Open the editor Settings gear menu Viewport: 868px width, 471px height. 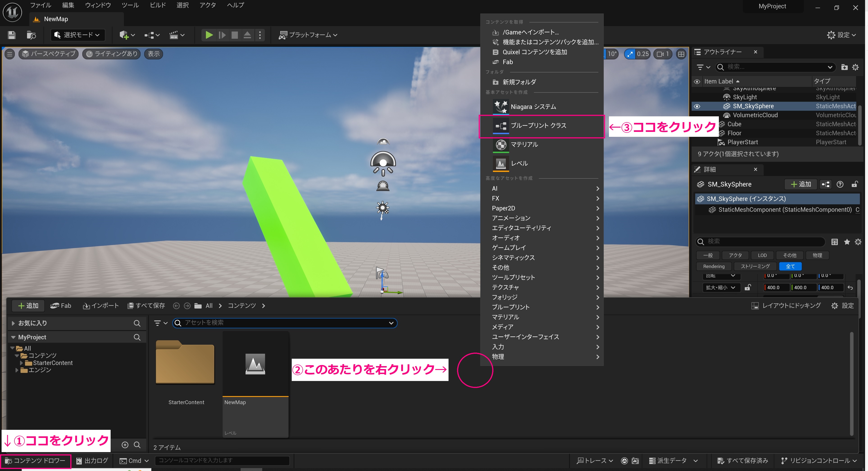(841, 35)
